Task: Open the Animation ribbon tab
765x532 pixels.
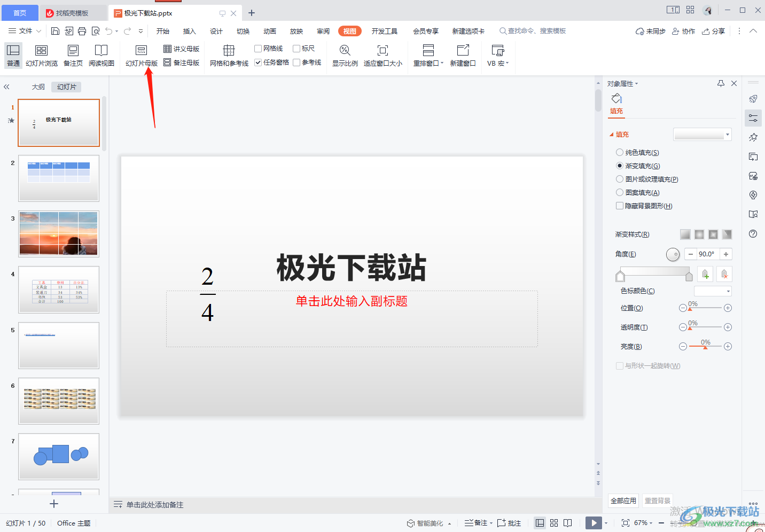Action: [270, 31]
